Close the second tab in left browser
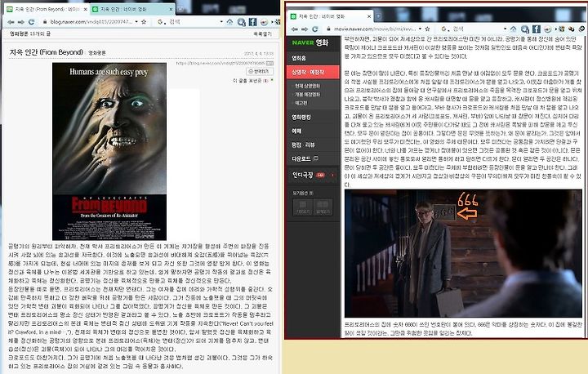Viewport: 588px width, 374px height. point(171,9)
